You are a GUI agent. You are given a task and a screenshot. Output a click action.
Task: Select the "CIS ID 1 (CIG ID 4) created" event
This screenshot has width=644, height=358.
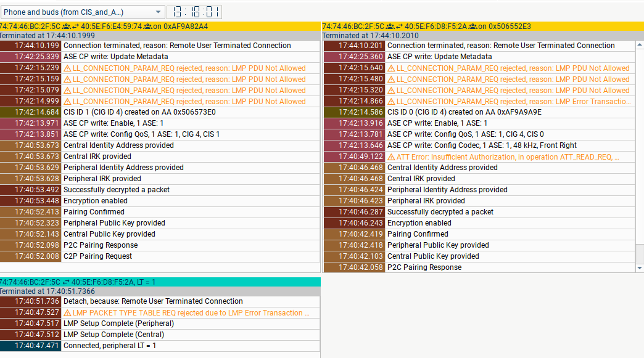125,112
